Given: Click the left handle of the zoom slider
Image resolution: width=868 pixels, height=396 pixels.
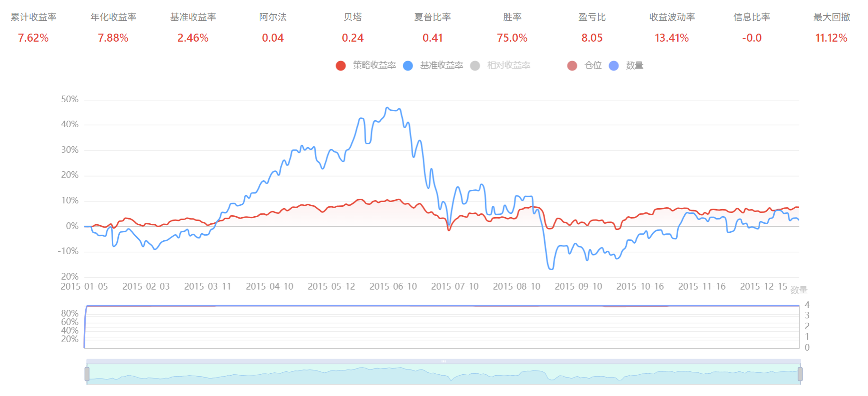Looking at the screenshot, I should 87,374.
